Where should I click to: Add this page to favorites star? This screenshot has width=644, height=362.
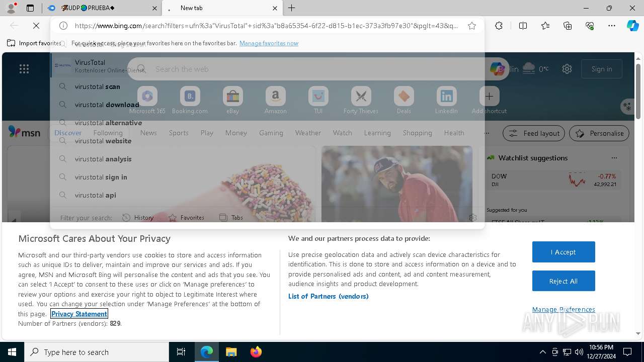point(472,26)
